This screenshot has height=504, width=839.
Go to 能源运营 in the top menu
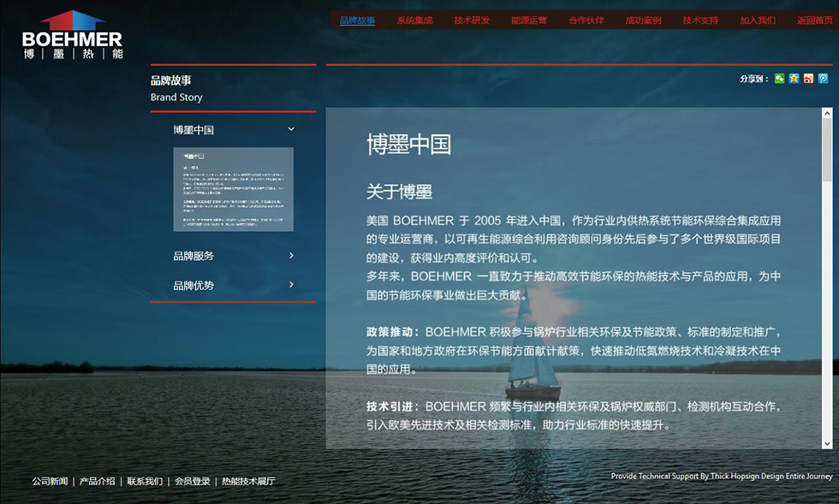point(529,21)
